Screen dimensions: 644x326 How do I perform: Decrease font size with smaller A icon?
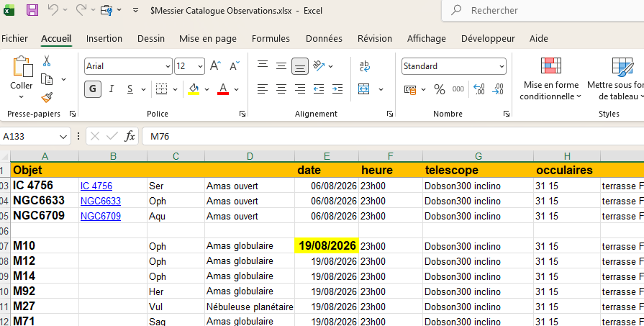pos(235,65)
